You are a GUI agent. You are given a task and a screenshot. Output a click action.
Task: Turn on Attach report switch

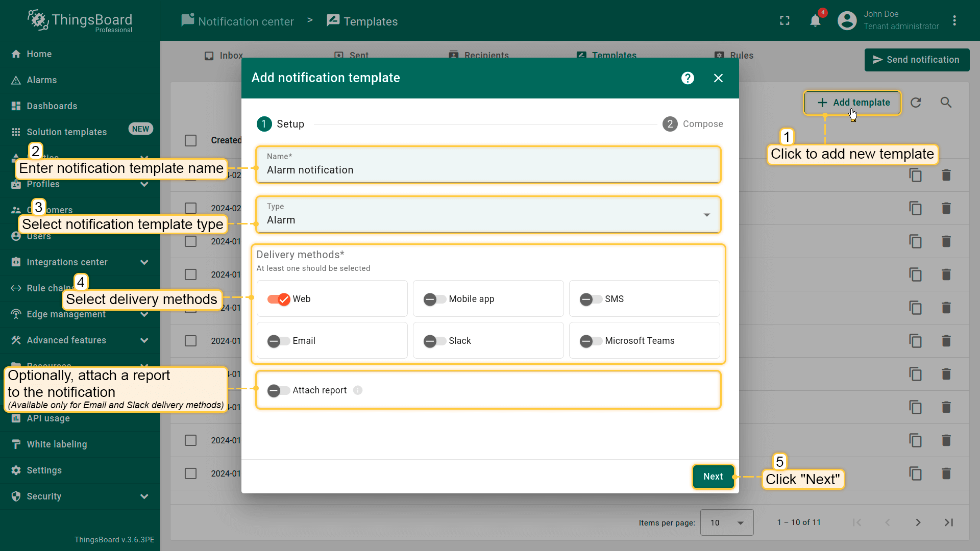tap(279, 390)
